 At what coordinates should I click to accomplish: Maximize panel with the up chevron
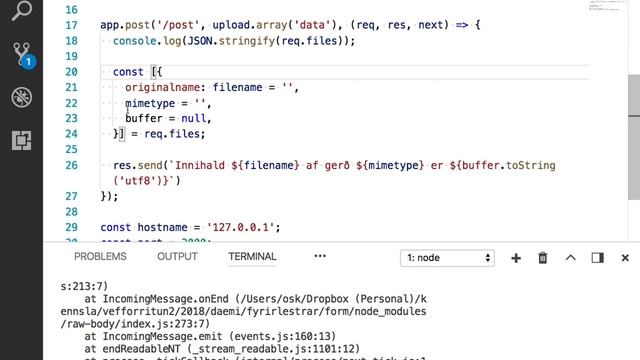(x=571, y=258)
